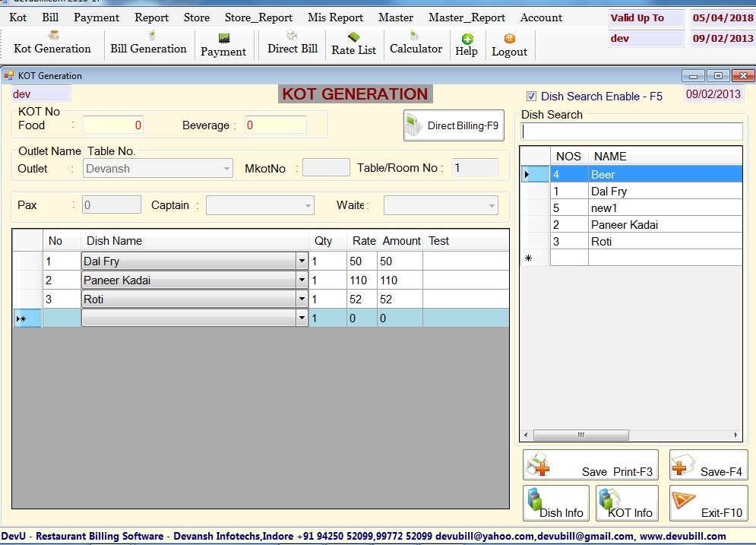Expand the Dal Fry dish name dropdown
The height and width of the screenshot is (545, 756).
[302, 261]
